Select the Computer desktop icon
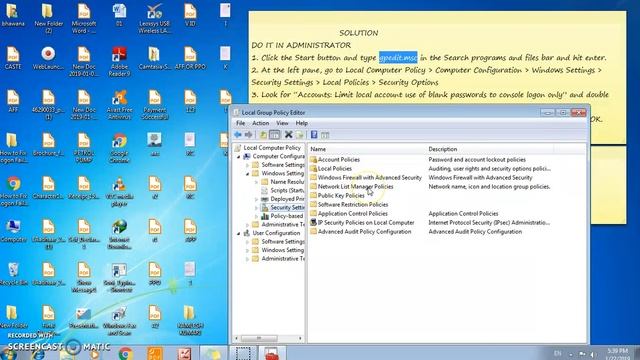640x360 pixels. [x=13, y=231]
